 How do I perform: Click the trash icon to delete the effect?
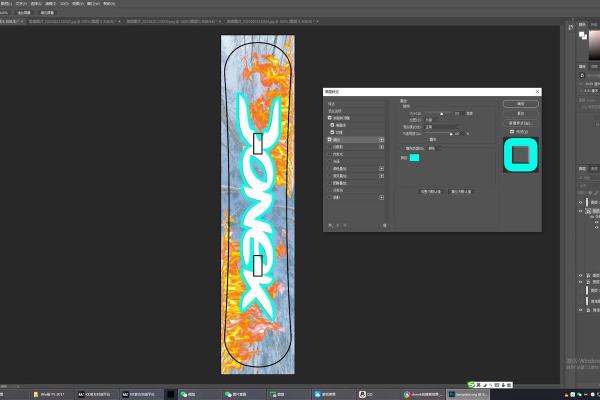[385, 225]
